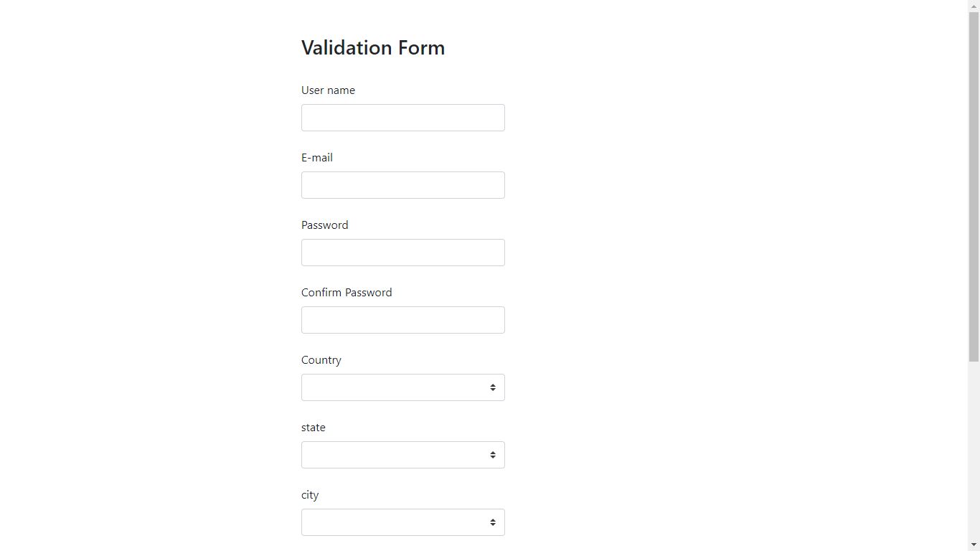Focus the E-mail text box

402,185
